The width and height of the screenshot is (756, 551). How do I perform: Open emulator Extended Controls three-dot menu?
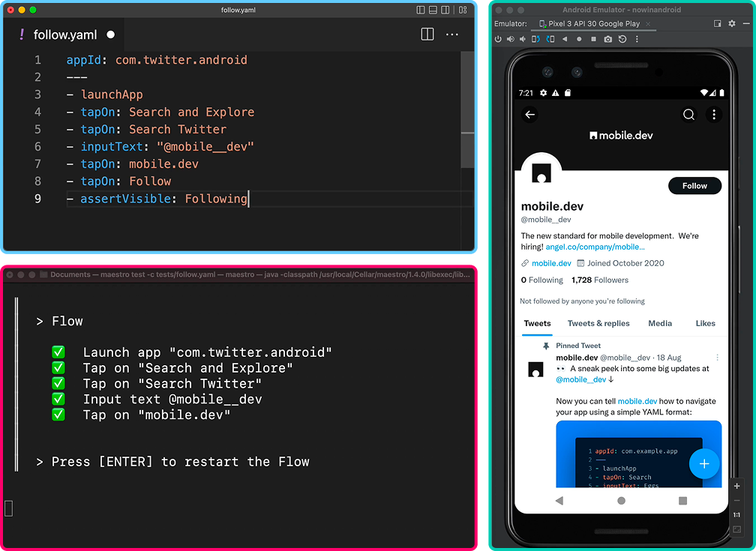[x=637, y=39]
